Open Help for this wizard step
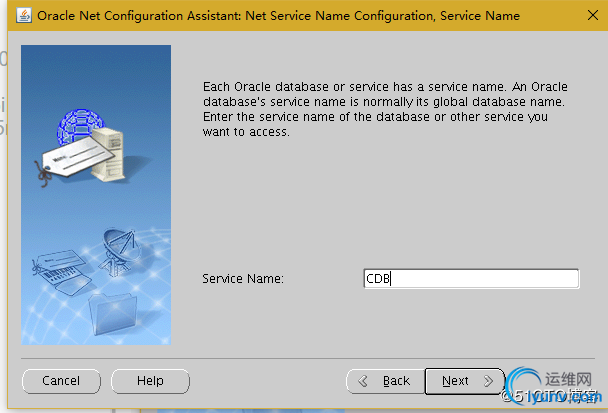Image resolution: width=608 pixels, height=413 pixels. pos(150,381)
